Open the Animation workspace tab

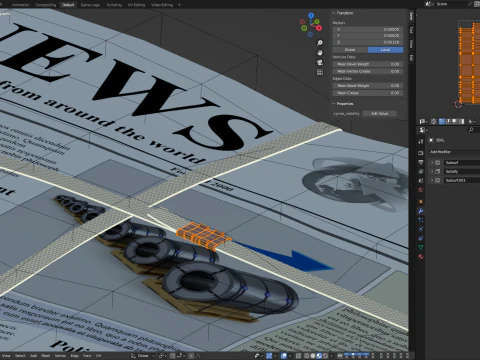(20, 5)
